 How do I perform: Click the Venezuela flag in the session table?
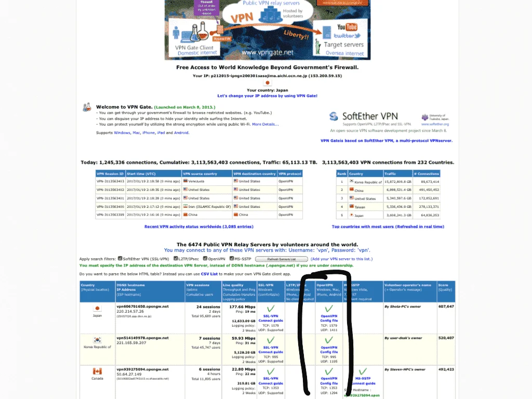click(185, 181)
